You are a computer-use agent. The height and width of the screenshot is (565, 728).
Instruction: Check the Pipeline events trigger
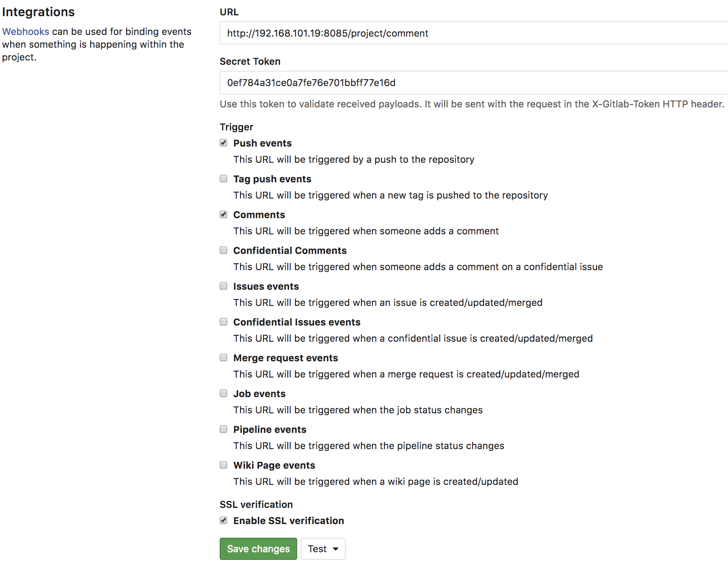(224, 429)
